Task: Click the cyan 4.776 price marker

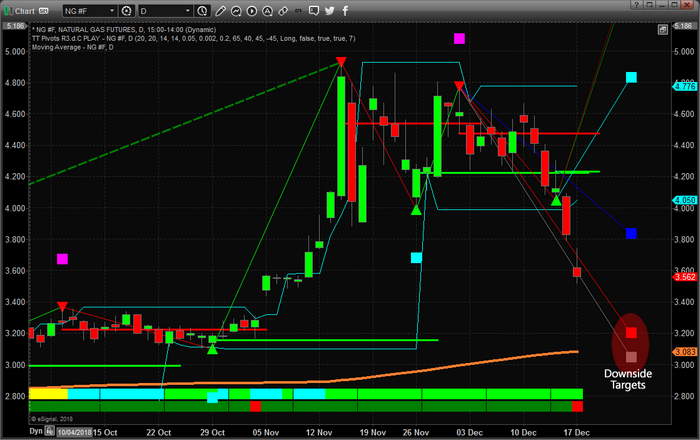Action: 685,86
